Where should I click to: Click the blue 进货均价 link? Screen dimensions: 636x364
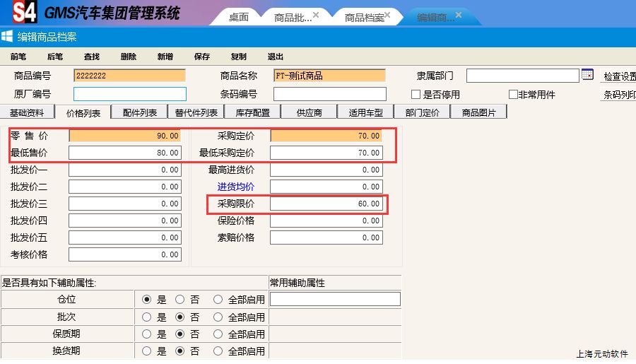pos(235,187)
